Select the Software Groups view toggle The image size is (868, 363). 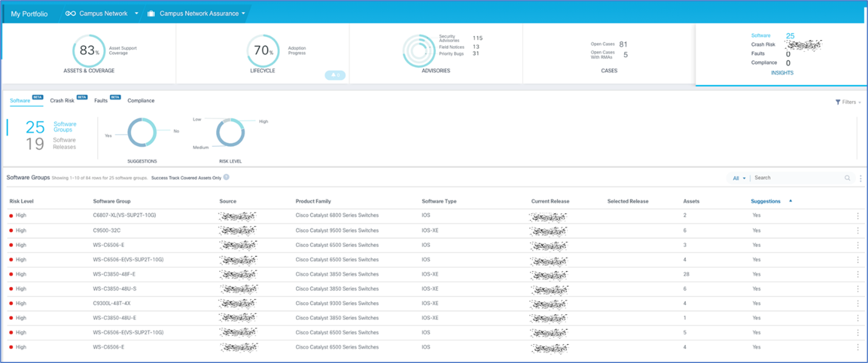tap(64, 127)
